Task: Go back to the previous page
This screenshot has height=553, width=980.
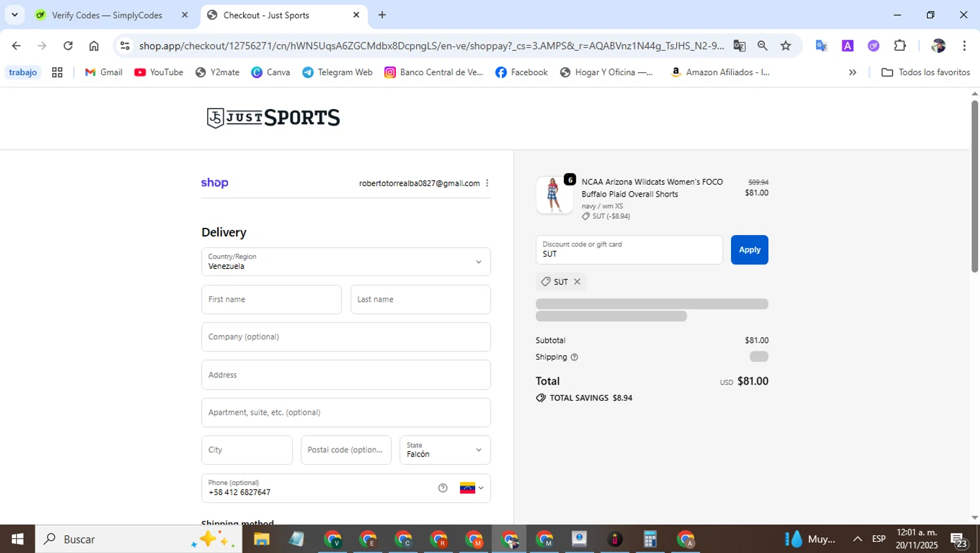Action: [x=16, y=46]
